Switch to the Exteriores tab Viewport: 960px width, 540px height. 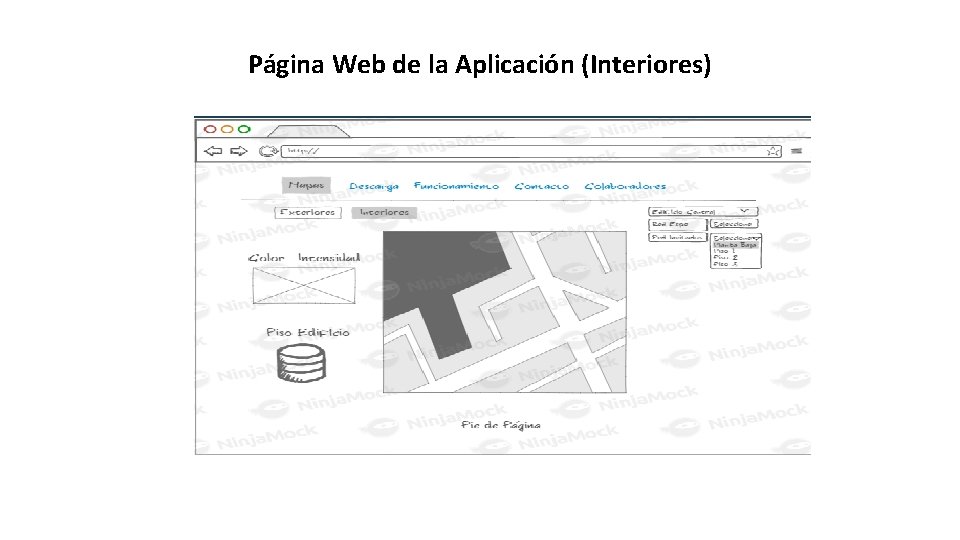[x=308, y=212]
